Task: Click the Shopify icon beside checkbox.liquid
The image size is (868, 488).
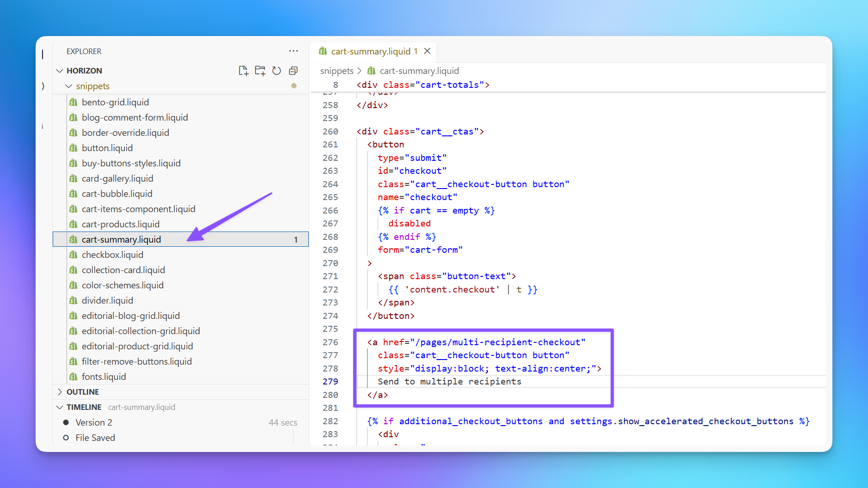Action: [x=73, y=255]
